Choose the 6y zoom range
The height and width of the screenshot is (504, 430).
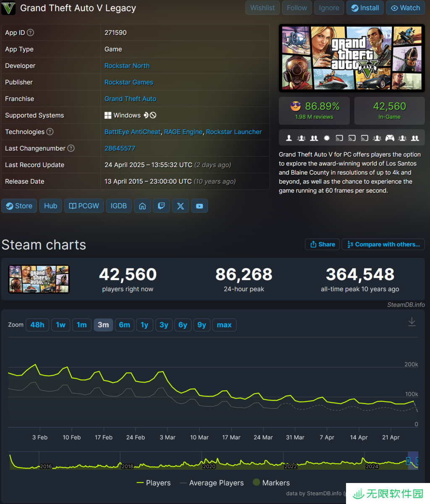pyautogui.click(x=183, y=325)
